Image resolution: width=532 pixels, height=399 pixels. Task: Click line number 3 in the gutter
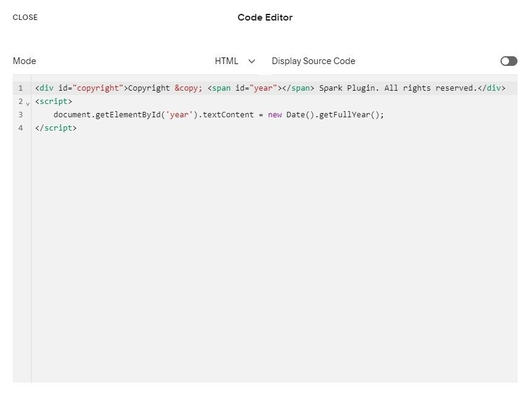[21, 114]
